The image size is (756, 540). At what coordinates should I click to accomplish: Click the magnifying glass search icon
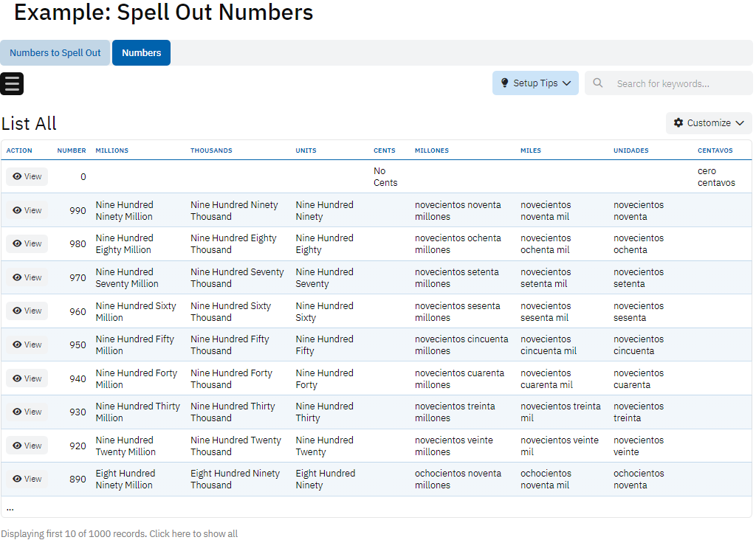click(x=598, y=83)
